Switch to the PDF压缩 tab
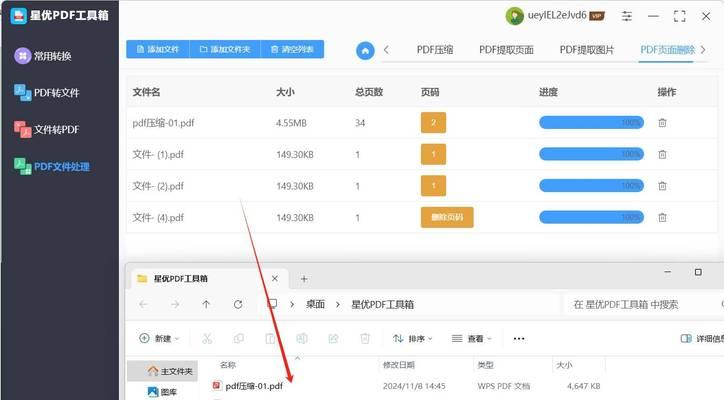This screenshot has width=724, height=400. pos(434,49)
